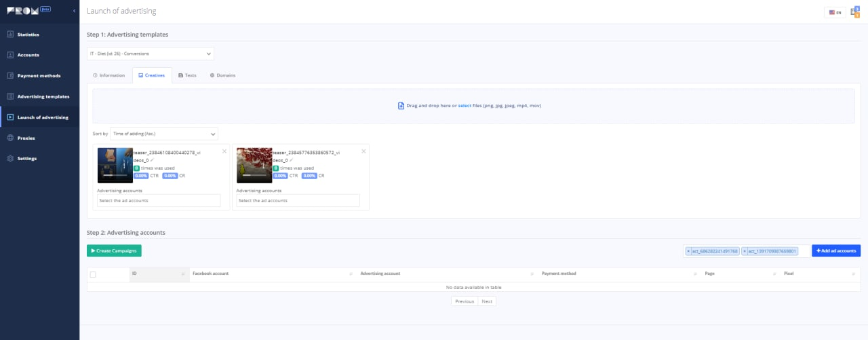Go to Payment methods in sidebar
868x340 pixels.
click(x=39, y=75)
